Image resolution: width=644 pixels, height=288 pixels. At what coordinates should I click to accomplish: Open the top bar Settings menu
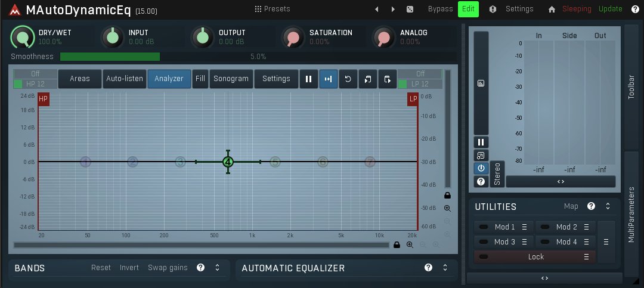[x=519, y=9]
